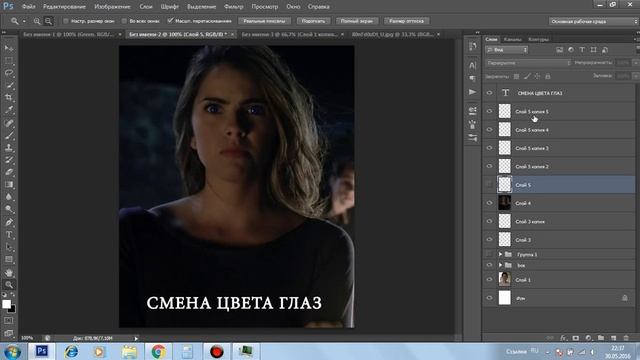Select the Dodge tool
The image size is (640, 360).
click(x=9, y=210)
